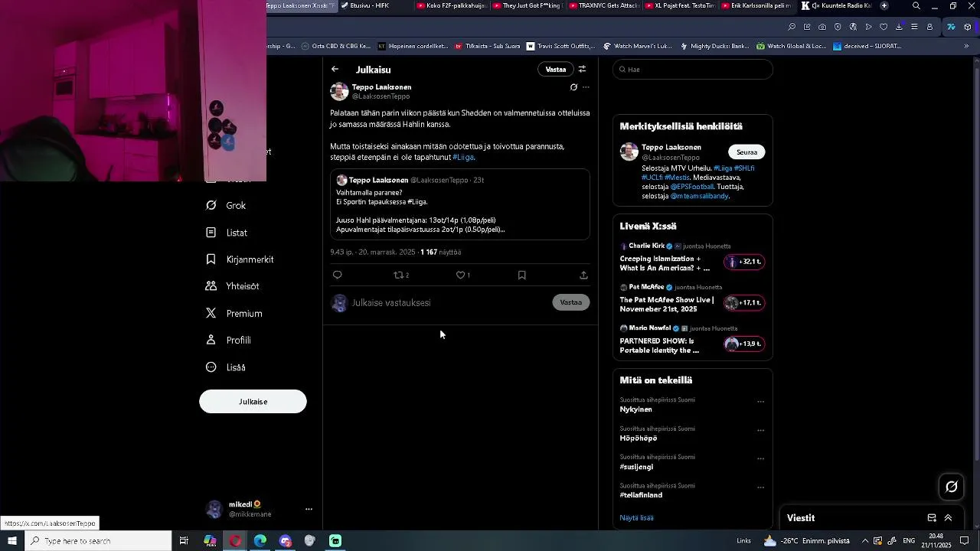
Task: Open Profiili in the sidebar
Action: [x=228, y=340]
